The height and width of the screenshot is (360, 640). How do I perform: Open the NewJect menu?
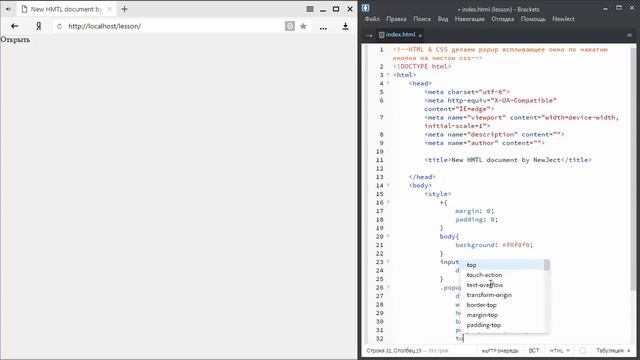coord(563,19)
